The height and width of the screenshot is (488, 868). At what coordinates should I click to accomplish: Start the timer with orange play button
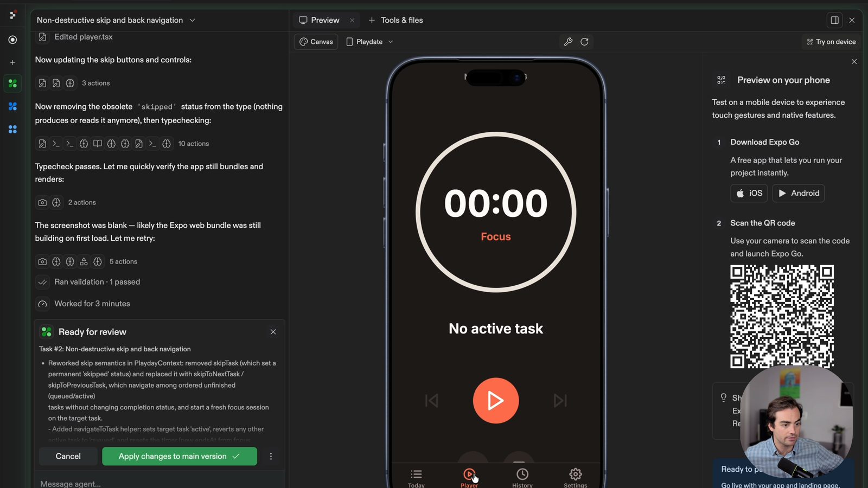pyautogui.click(x=496, y=401)
